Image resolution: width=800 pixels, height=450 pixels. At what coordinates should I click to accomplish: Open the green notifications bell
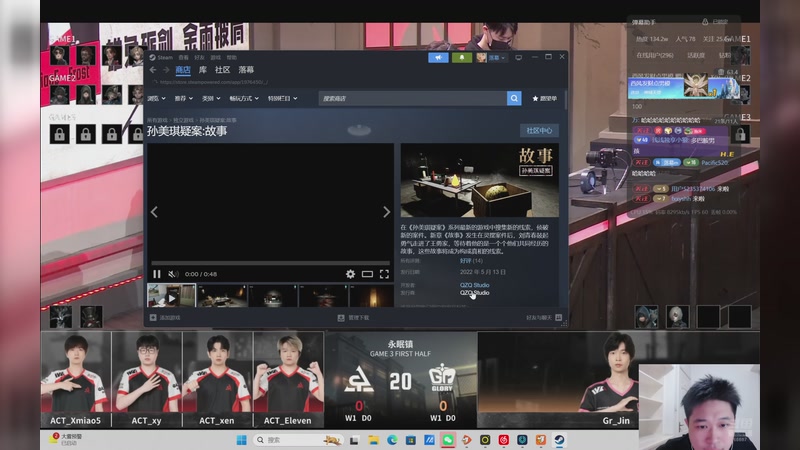coord(462,58)
